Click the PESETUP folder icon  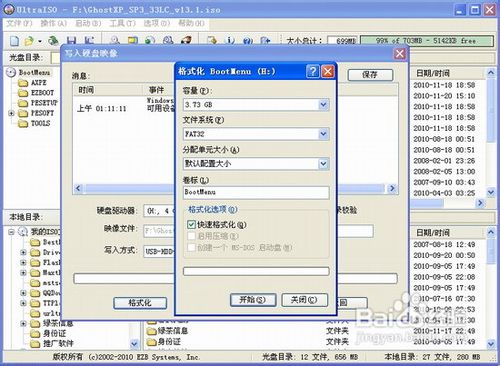click(23, 103)
